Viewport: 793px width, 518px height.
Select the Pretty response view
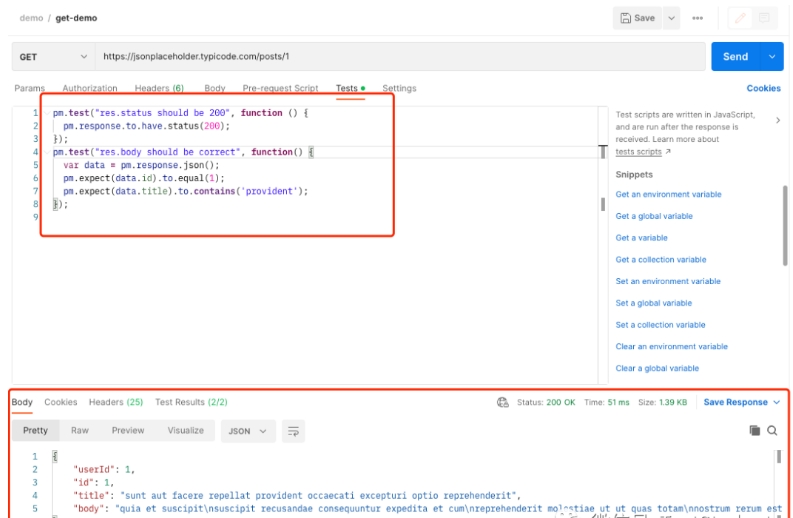point(35,430)
